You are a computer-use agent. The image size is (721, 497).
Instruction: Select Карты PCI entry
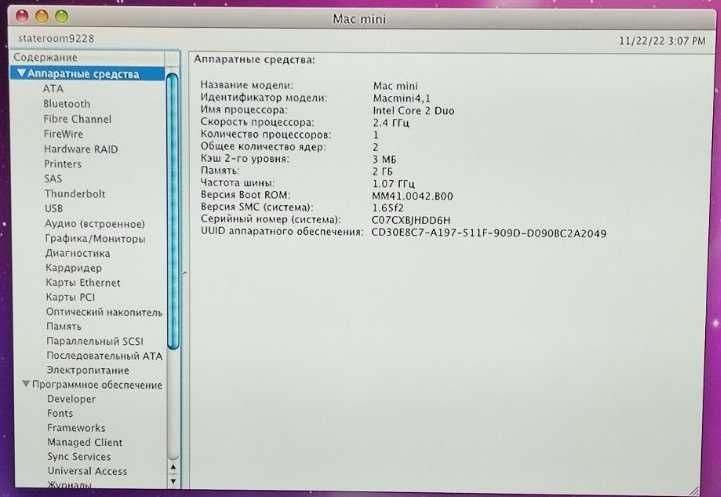pyautogui.click(x=70, y=297)
